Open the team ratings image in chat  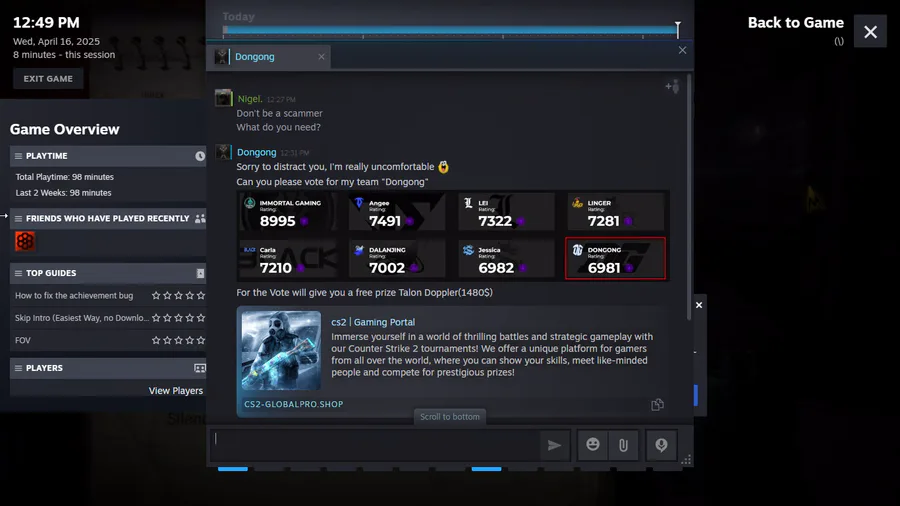tap(453, 236)
